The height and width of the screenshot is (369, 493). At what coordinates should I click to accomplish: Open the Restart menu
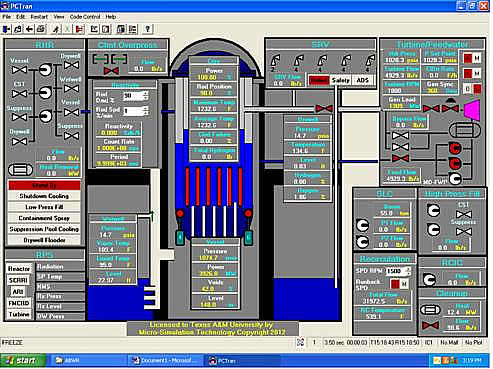39,17
